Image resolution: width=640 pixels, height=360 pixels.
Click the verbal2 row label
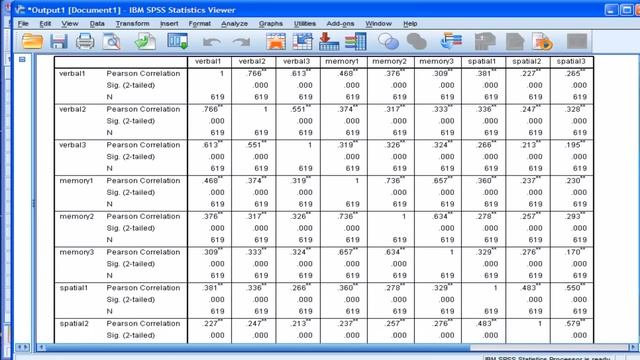pyautogui.click(x=72, y=109)
